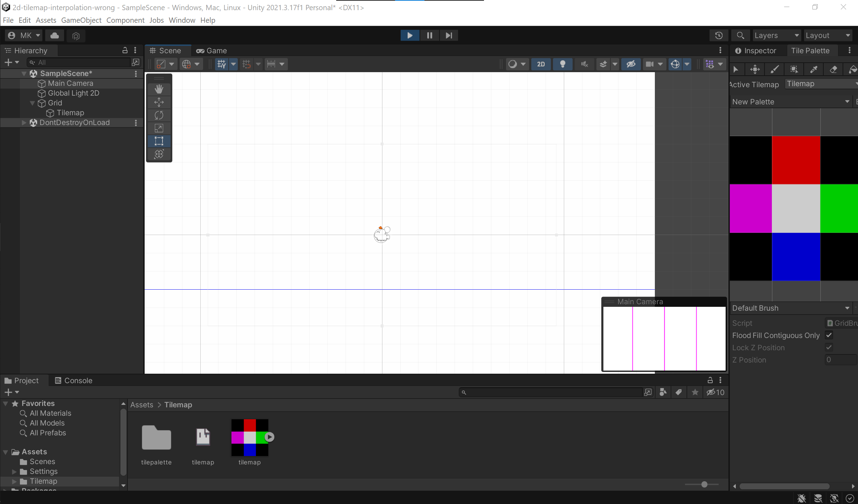Switch to the Game tab
This screenshot has width=858, height=504.
point(212,50)
